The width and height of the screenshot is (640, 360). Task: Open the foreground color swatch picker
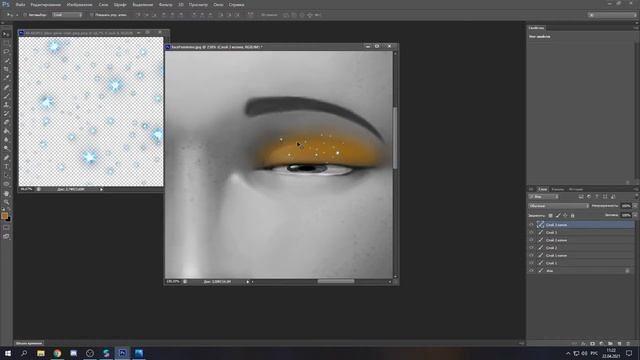(x=4, y=216)
